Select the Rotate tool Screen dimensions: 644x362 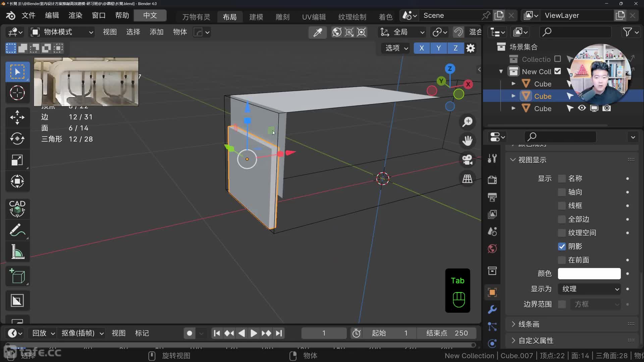point(17,139)
